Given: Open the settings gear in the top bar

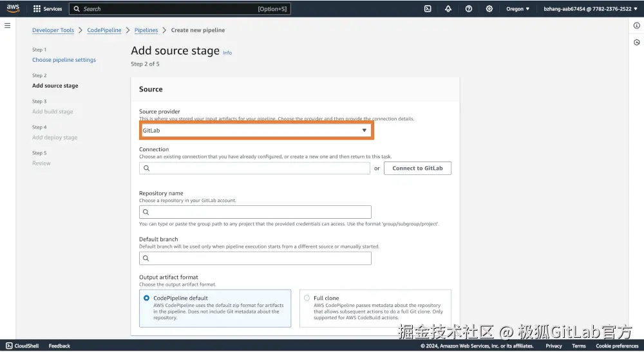Looking at the screenshot, I should coord(489,8).
